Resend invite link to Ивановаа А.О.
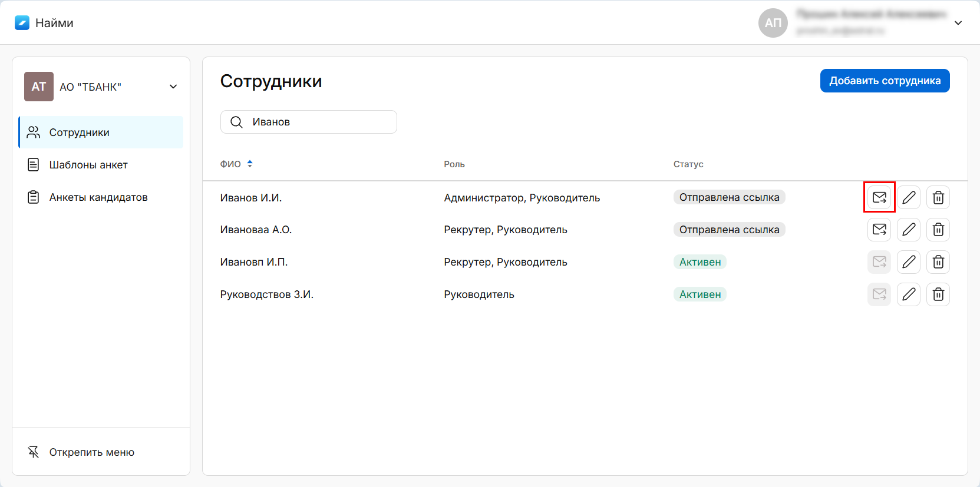Image resolution: width=980 pixels, height=487 pixels. 879,230
